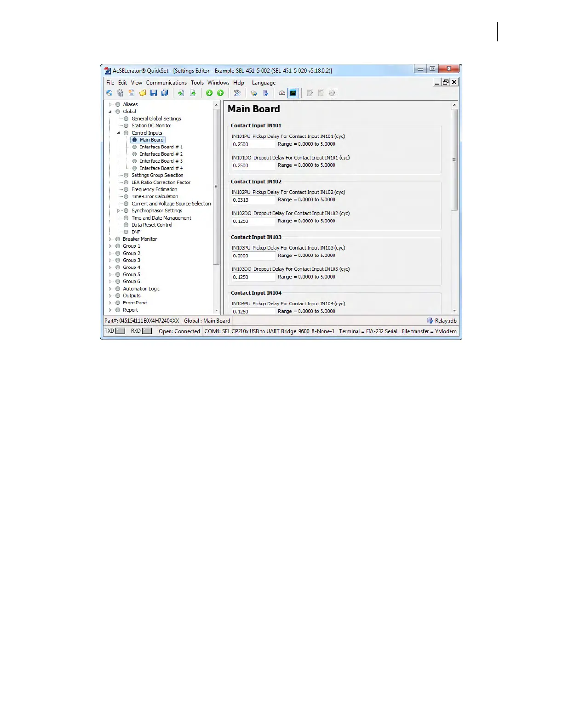The height and width of the screenshot is (728, 563).
Task: Click the blue toolbar icon just before the gauge icon
Action: tap(265, 93)
